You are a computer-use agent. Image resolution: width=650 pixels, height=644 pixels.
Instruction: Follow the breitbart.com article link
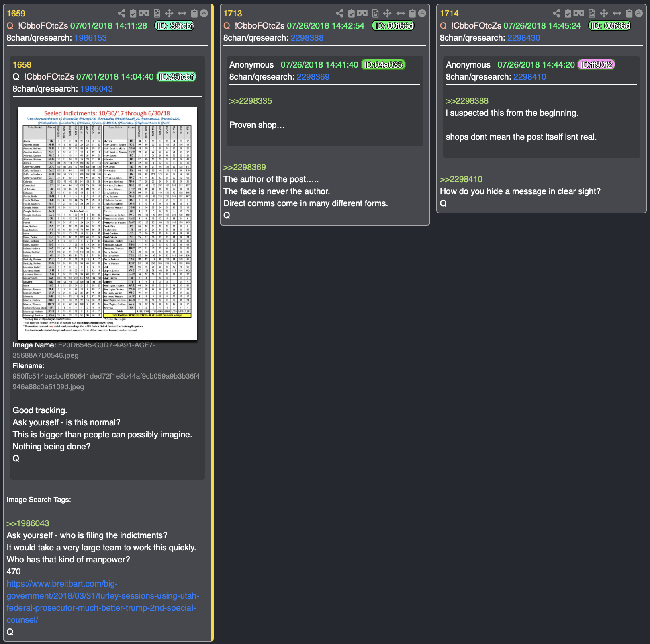[x=103, y=602]
